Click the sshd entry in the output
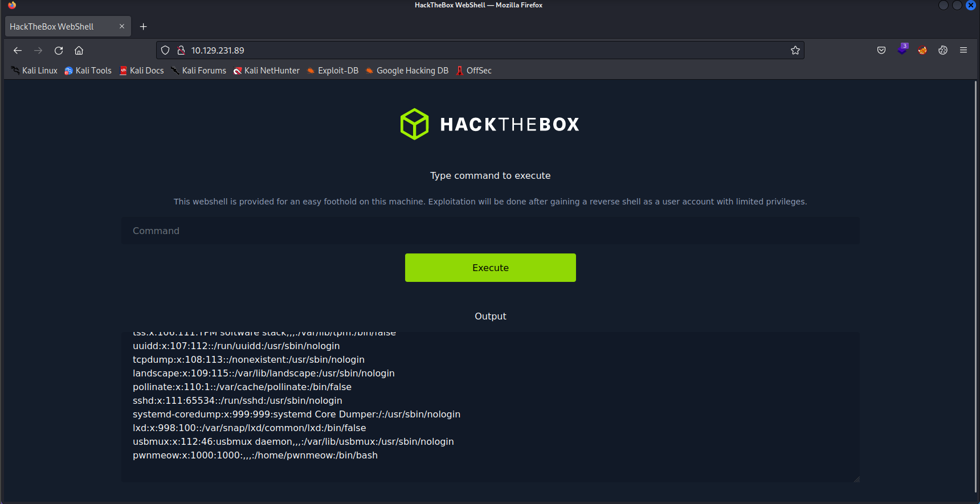Screen dimensions: 980x504 pyautogui.click(x=238, y=400)
